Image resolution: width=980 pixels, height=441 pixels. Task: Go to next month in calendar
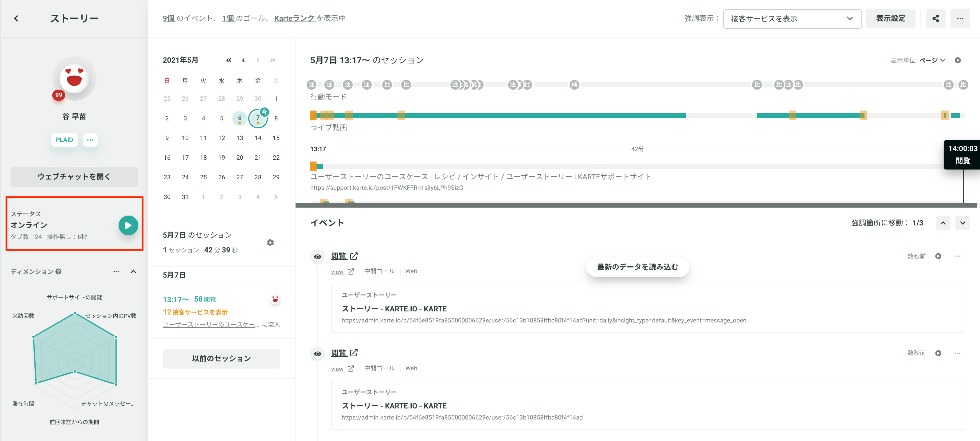click(x=258, y=60)
